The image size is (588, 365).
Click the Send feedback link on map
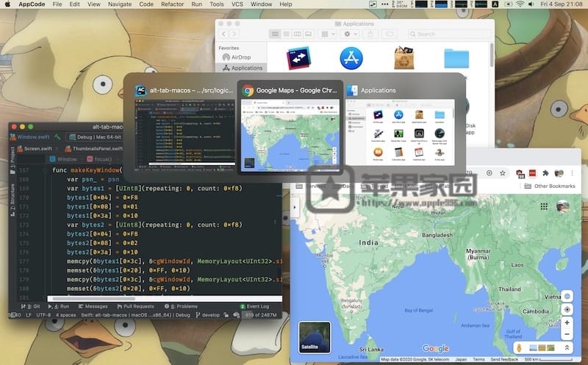click(x=504, y=359)
